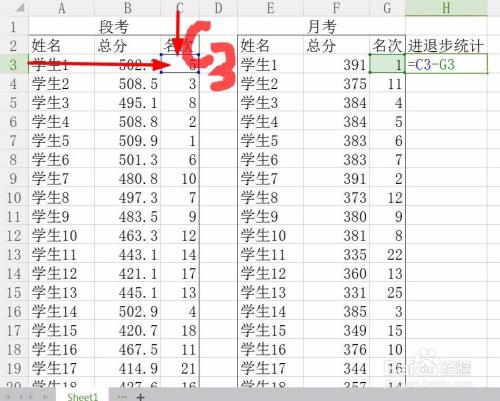Select 学生17 in column E
The height and width of the screenshot is (401, 500).
point(270,368)
